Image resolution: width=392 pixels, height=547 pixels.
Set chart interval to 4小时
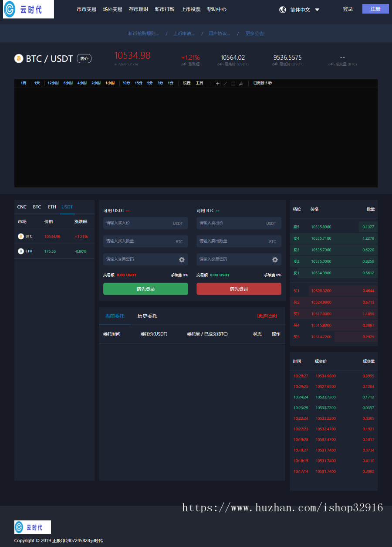[x=82, y=83]
